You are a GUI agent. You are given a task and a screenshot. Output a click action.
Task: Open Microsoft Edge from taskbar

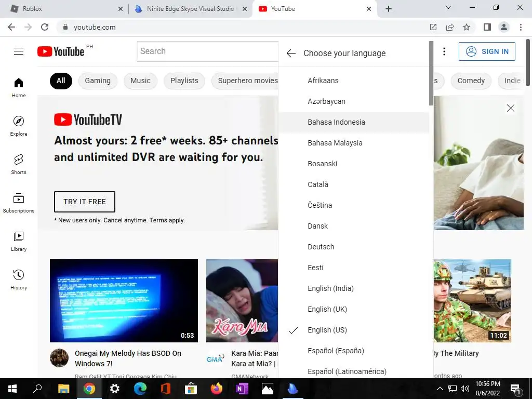pos(140,389)
